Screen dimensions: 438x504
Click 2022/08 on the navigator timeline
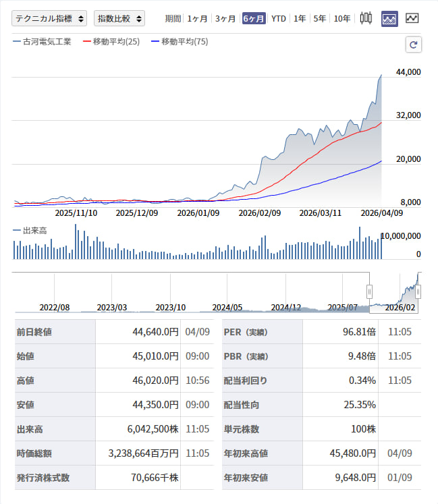tap(55, 308)
